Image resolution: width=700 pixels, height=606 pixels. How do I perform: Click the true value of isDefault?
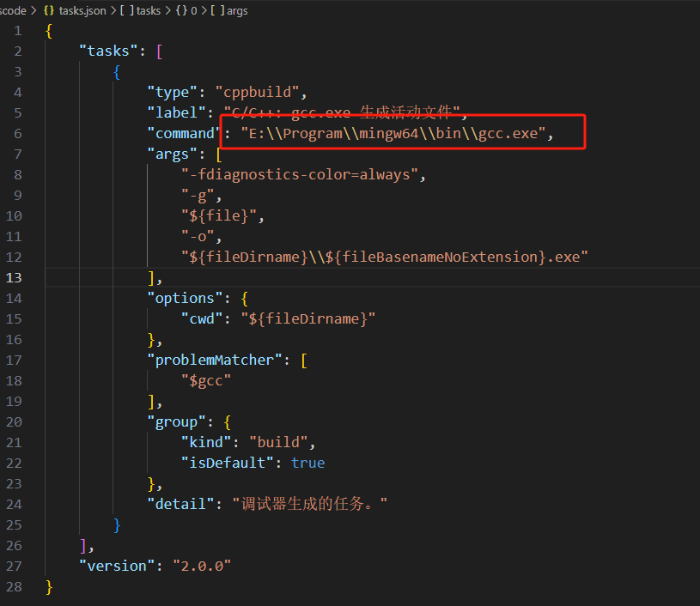(307, 463)
